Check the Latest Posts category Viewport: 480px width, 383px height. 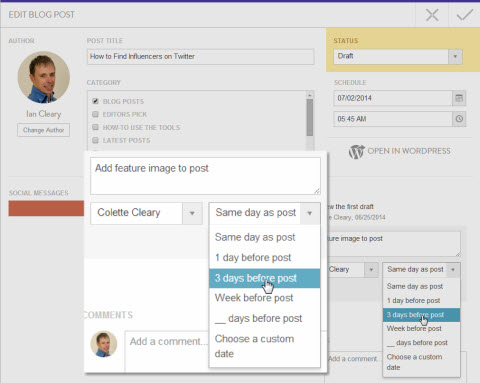point(95,140)
